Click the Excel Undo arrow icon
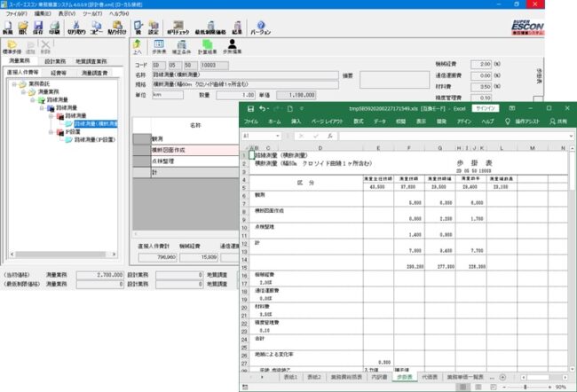Screen dimensions: 577x392 [x=262, y=108]
